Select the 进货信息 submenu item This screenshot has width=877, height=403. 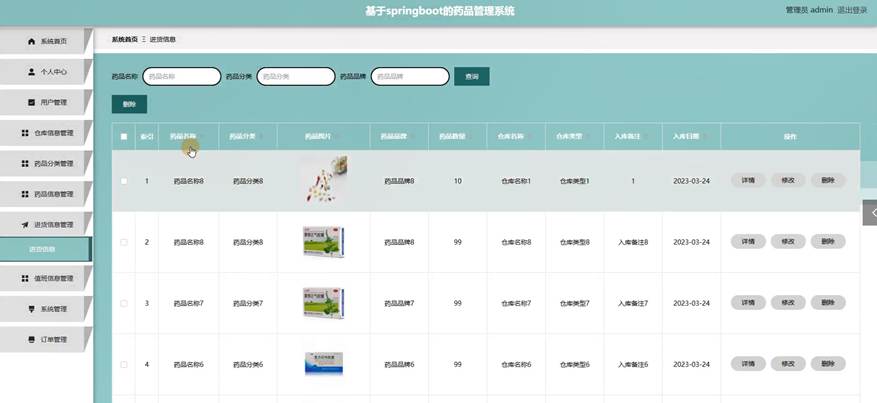pyautogui.click(x=45, y=249)
